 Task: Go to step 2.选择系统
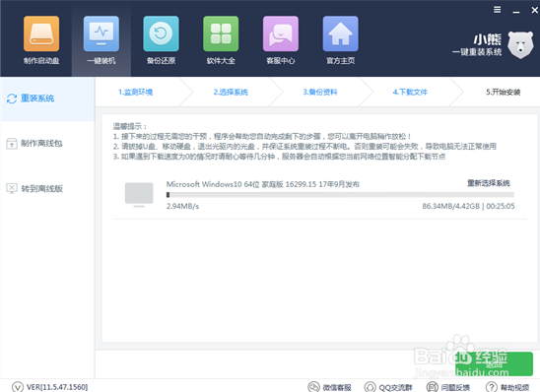click(231, 93)
